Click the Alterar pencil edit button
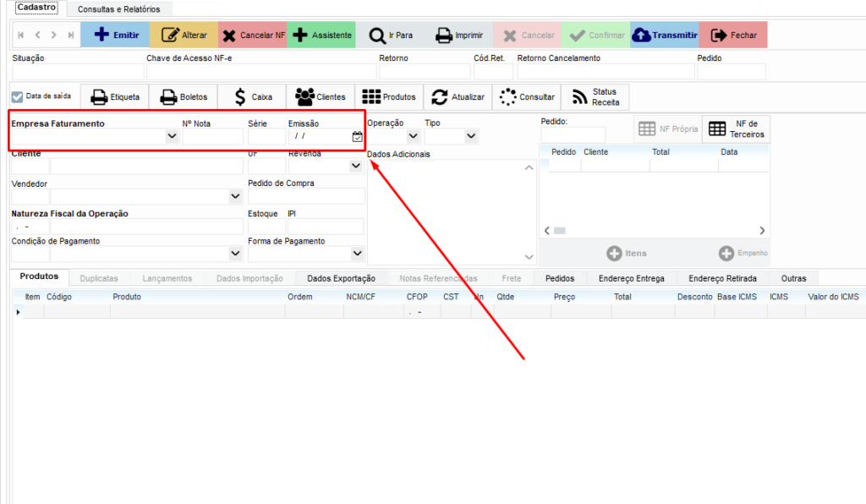Viewport: 866px width, 504px height. click(x=184, y=36)
